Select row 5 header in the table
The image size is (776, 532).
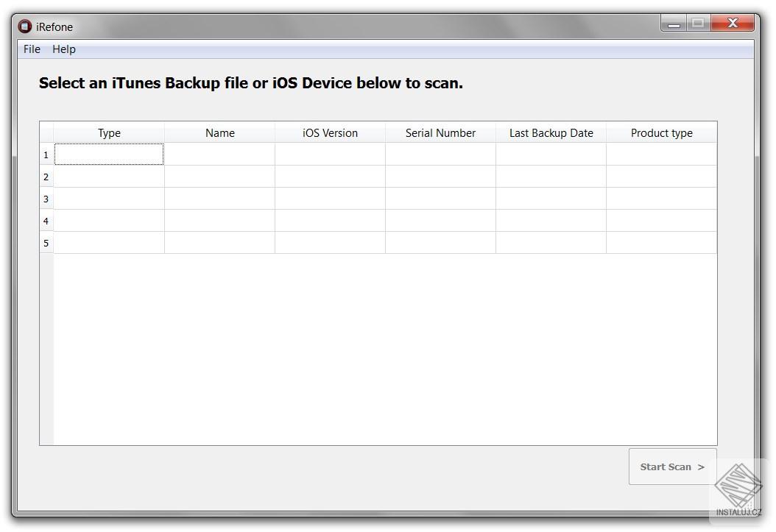pyautogui.click(x=46, y=243)
